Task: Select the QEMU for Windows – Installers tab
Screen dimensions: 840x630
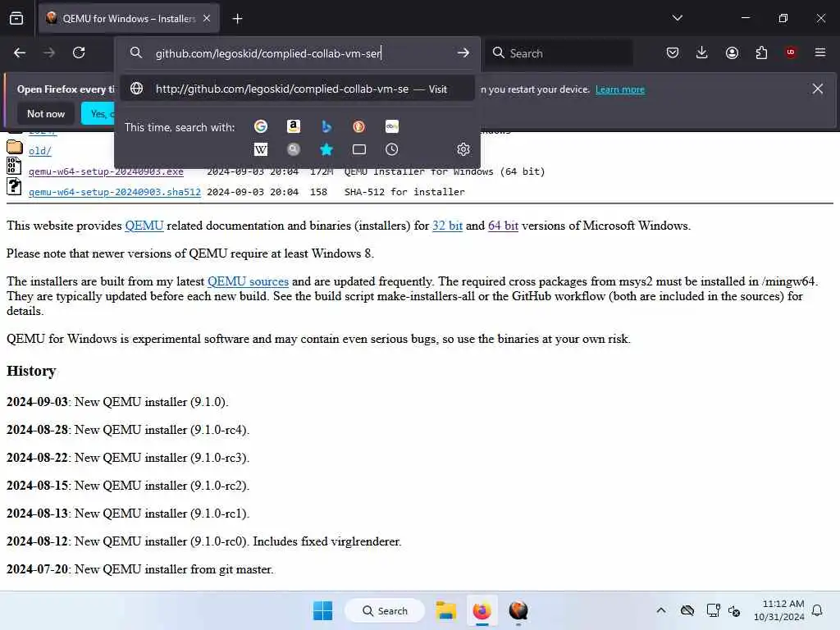Action: tap(129, 19)
